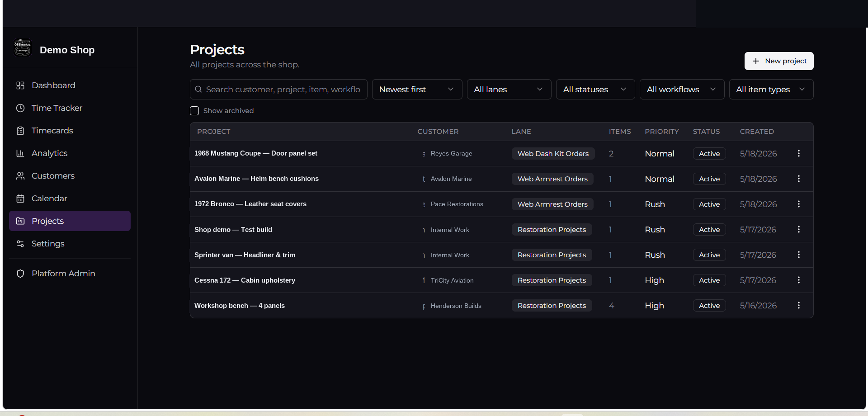This screenshot has height=416, width=868.
Task: Click the Analytics bar chart icon
Action: coord(20,153)
